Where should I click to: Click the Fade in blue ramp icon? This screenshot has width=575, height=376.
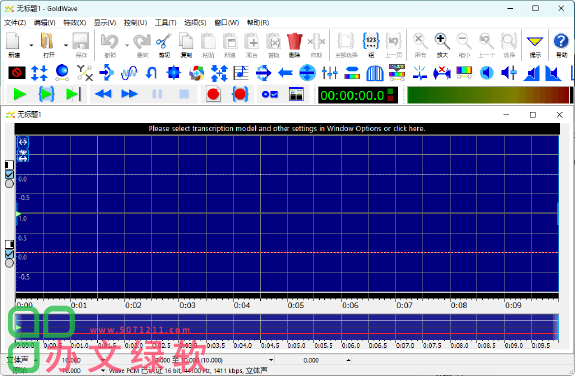coord(531,73)
